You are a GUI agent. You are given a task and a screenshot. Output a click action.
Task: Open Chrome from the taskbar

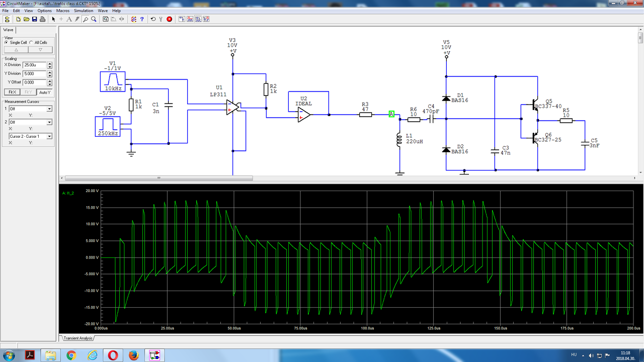71,355
